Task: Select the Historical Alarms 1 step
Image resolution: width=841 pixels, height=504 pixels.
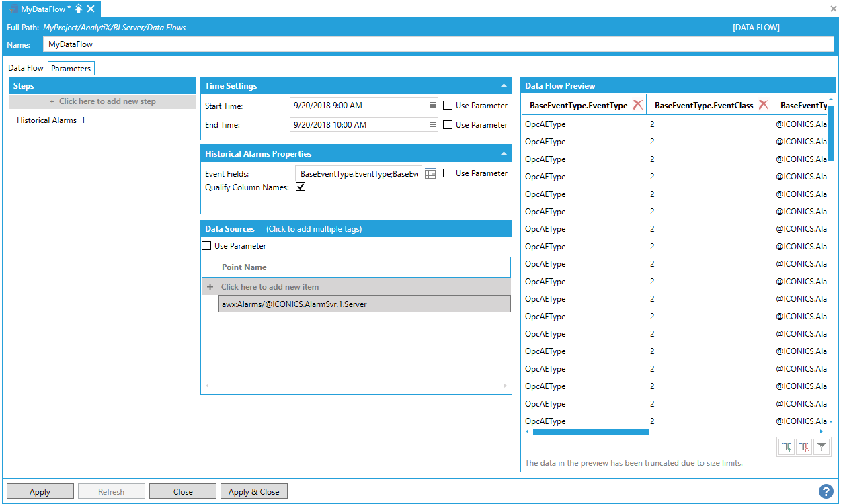Action: click(x=51, y=120)
